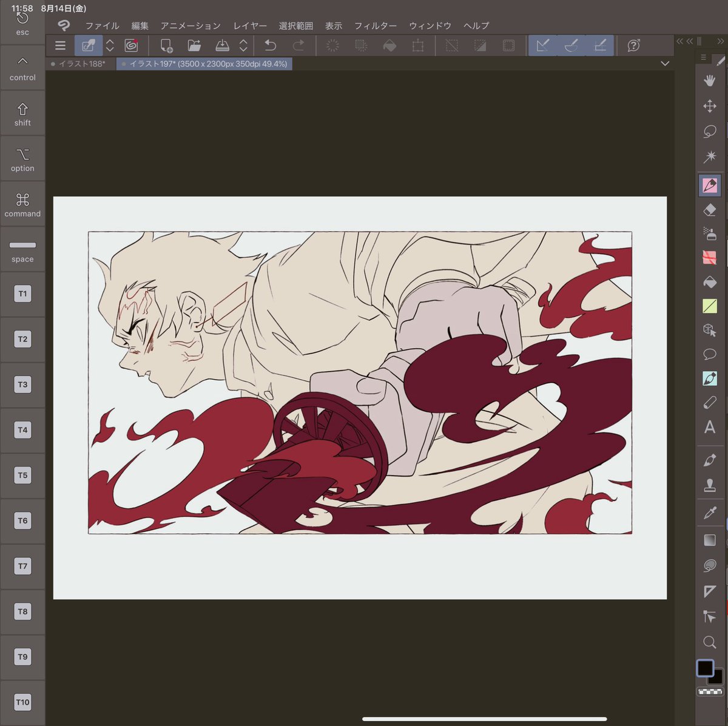The height and width of the screenshot is (726, 728).
Task: Toggle the space modifier key
Action: pos(22,250)
